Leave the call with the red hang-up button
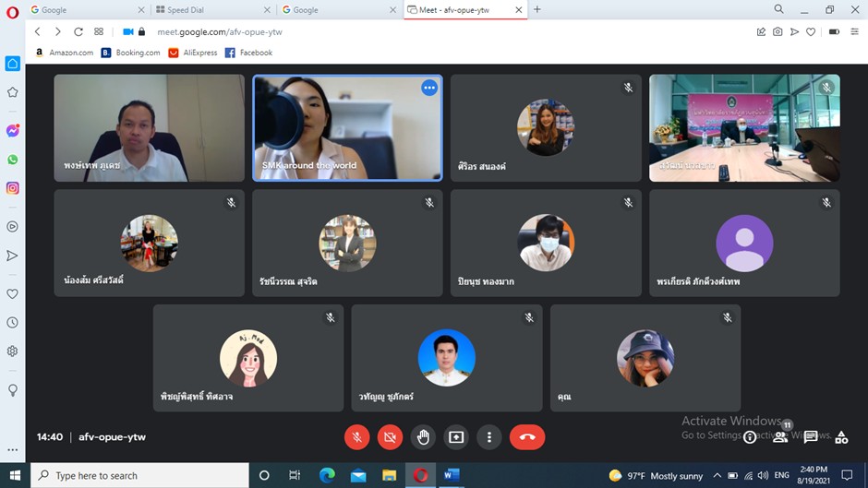This screenshot has width=868, height=488. tap(527, 437)
